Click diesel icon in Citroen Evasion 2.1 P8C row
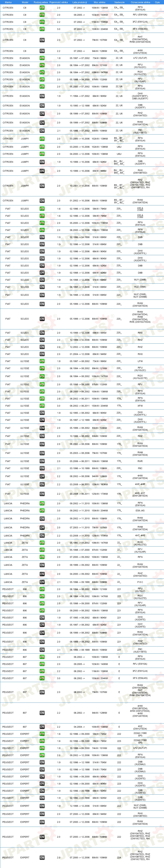This screenshot has height=868, width=164. point(42,131)
